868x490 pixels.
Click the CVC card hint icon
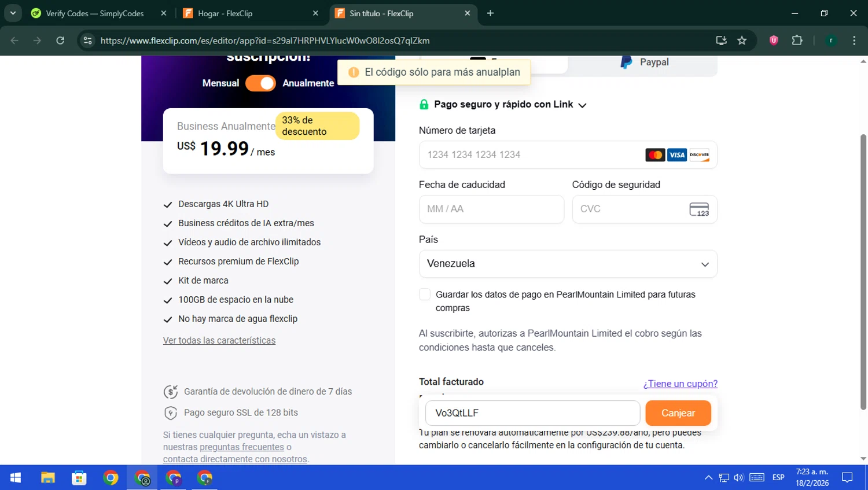coord(699,209)
